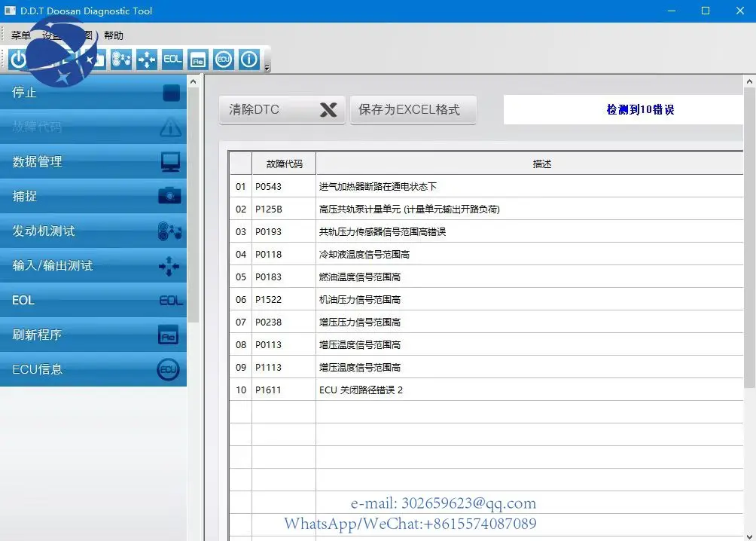Screen dimensions: 756x541
Task: Click 保存为EXCEL格式 button
Action: point(413,110)
